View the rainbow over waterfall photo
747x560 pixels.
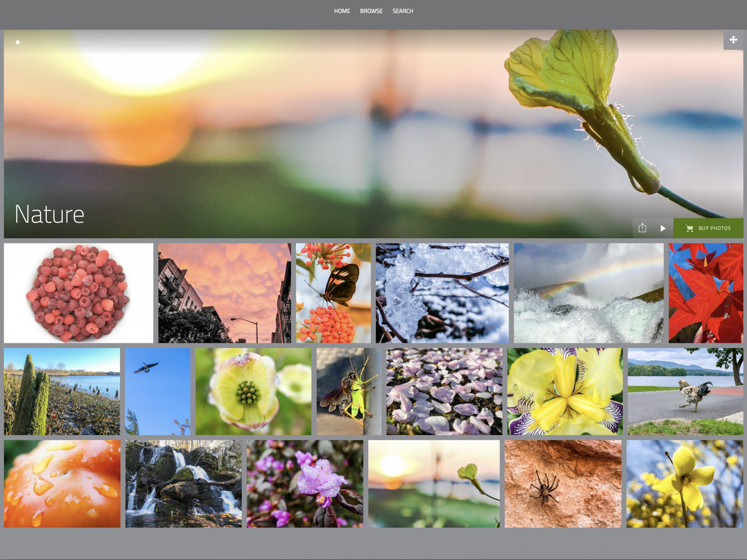(588, 293)
